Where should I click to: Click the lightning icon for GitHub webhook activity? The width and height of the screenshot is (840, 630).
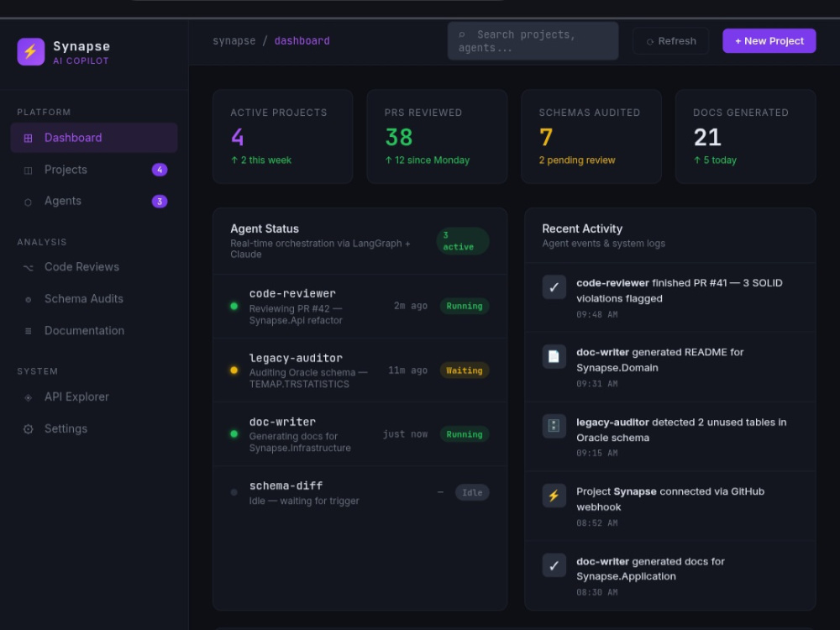(554, 496)
